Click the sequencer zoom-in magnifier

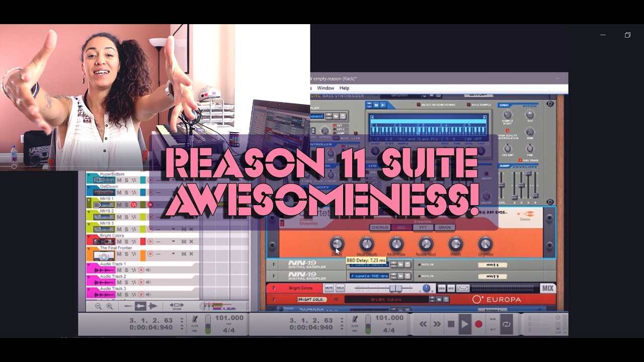109,306
